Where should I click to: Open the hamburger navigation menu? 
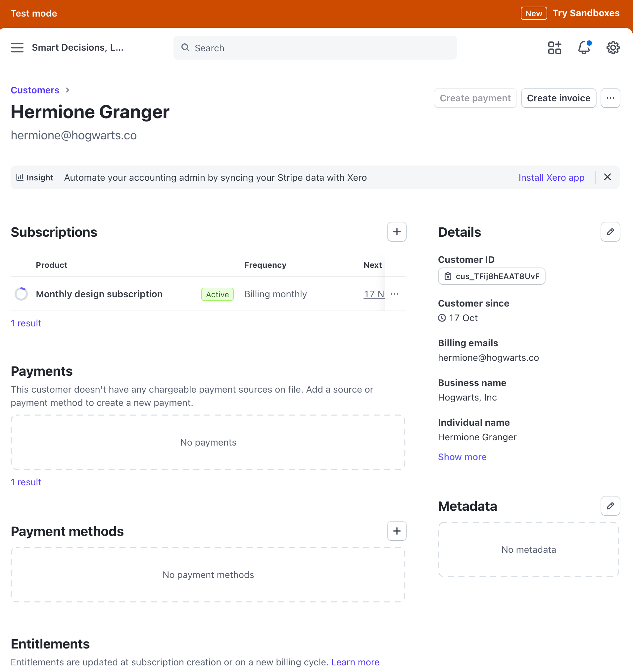[x=17, y=48]
